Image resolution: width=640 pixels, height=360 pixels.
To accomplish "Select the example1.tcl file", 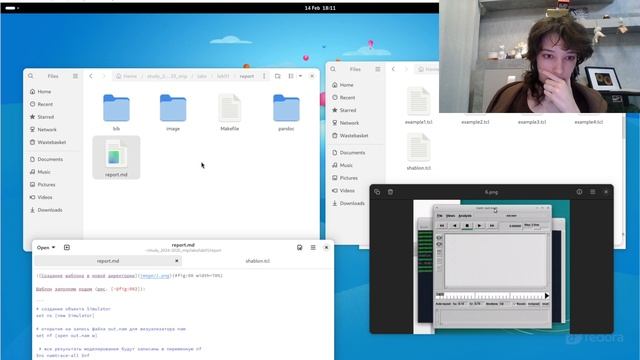I will (418, 105).
